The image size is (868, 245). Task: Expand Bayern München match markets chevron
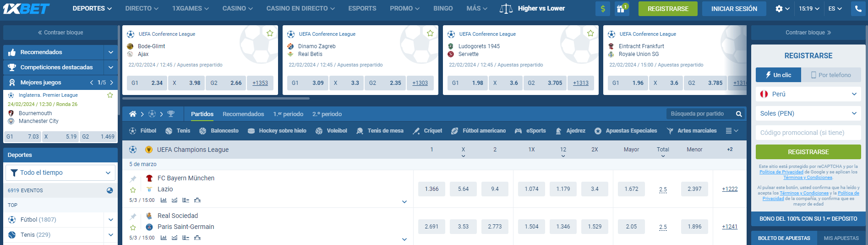pos(404,201)
